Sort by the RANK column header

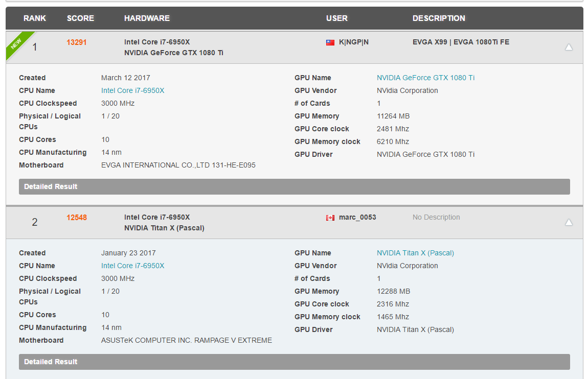click(35, 18)
